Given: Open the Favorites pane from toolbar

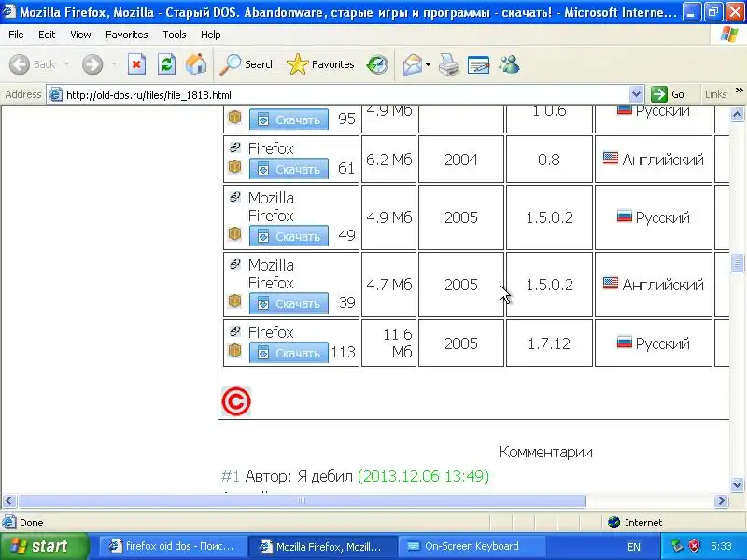Looking at the screenshot, I should pos(320,64).
